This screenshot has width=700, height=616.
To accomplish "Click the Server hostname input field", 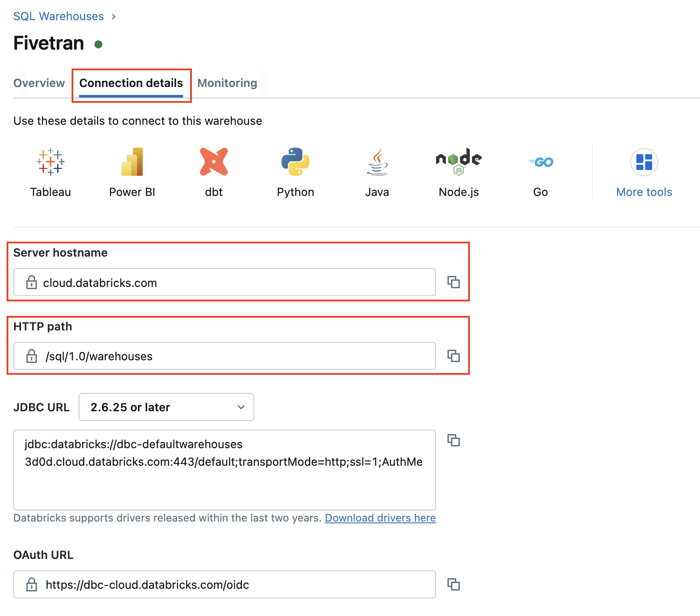I will (224, 282).
